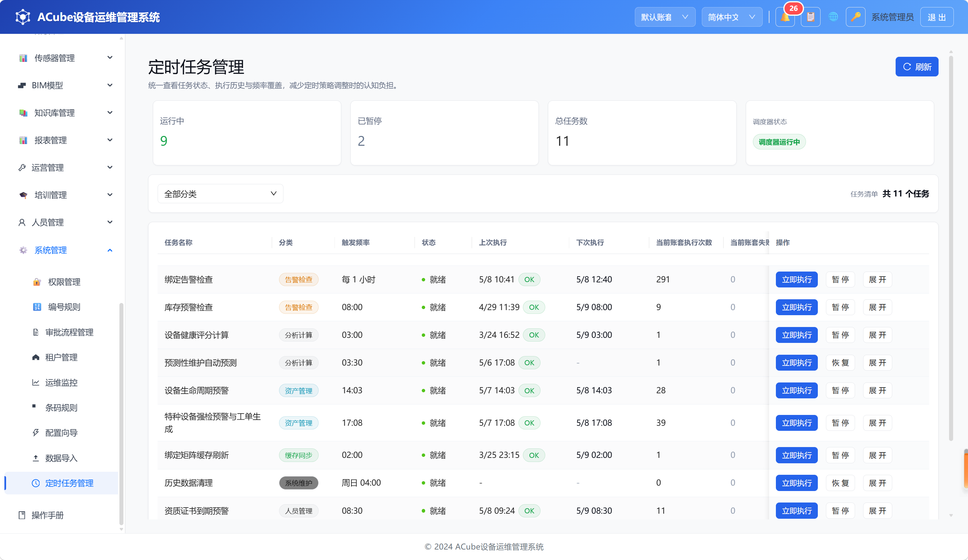Click the 人员管理 person icon
This screenshot has height=560, width=968.
[22, 223]
